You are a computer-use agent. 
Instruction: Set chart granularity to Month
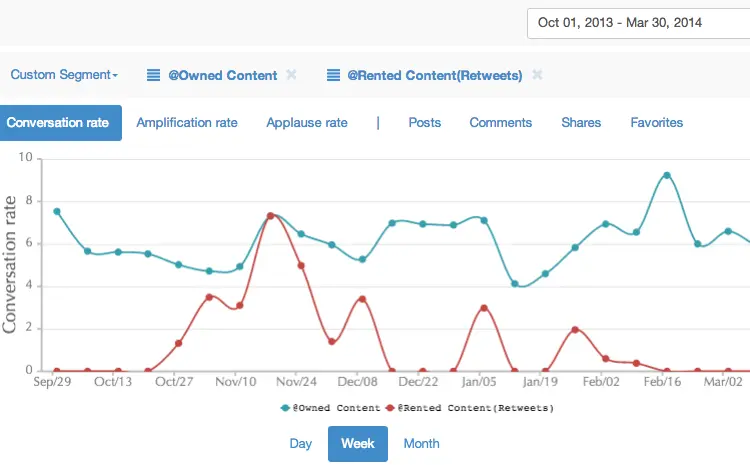pyautogui.click(x=421, y=444)
